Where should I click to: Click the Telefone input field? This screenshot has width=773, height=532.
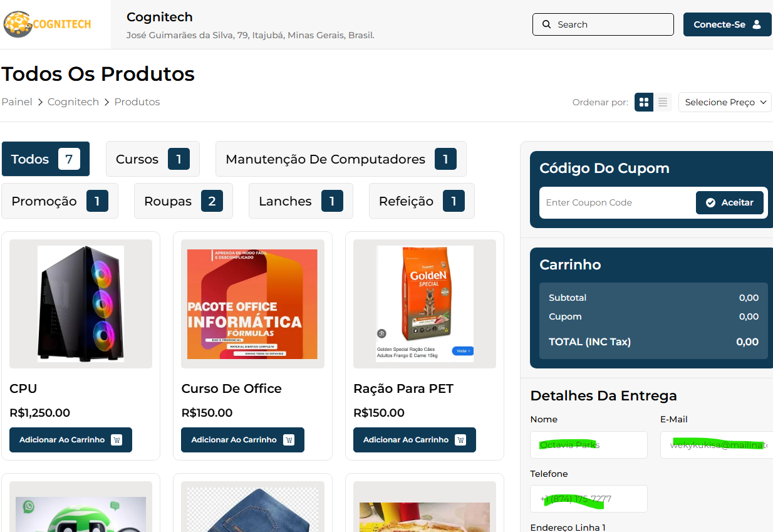pyautogui.click(x=588, y=499)
